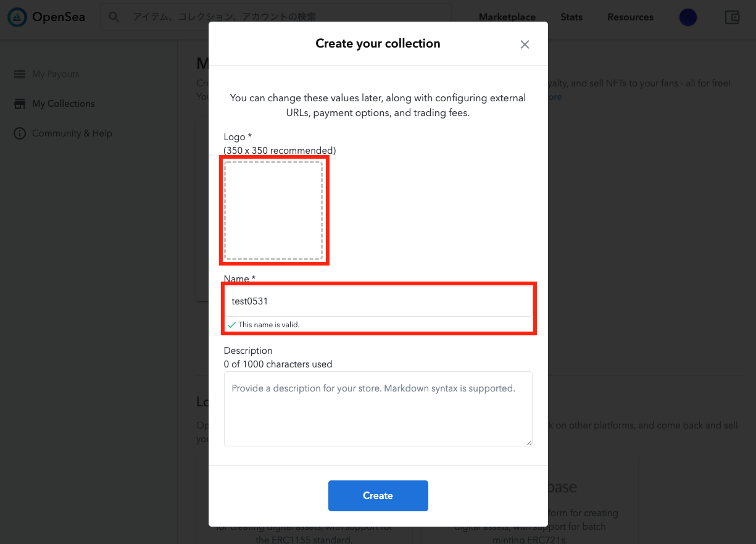Click the Description text area
Viewport: 756px width, 544px height.
coord(378,409)
